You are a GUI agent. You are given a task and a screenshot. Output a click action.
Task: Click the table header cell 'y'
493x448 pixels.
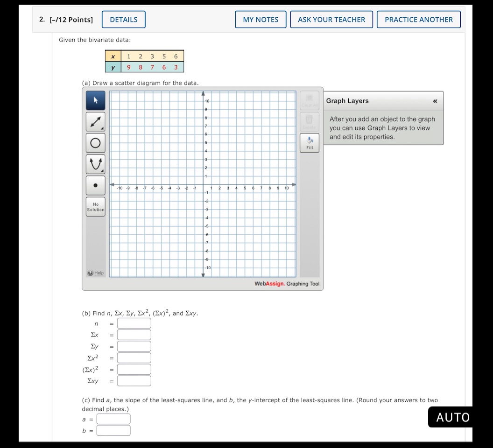[x=113, y=67]
